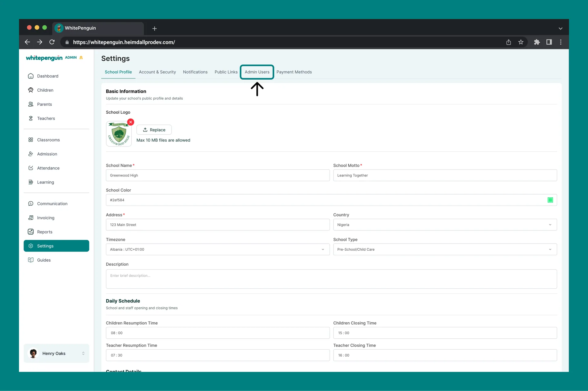The image size is (588, 391).
Task: Click the school logo thumbnail
Action: click(x=119, y=134)
